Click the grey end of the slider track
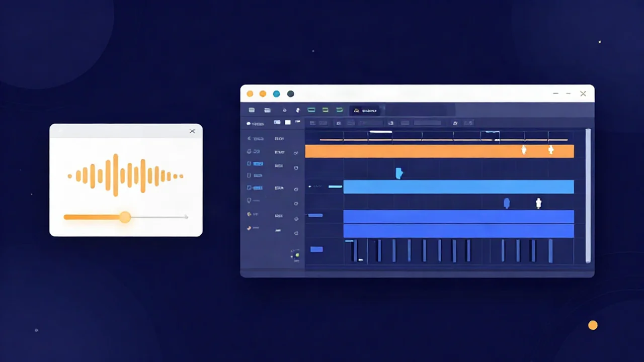Screen dimensions: 644x362 point(186,217)
